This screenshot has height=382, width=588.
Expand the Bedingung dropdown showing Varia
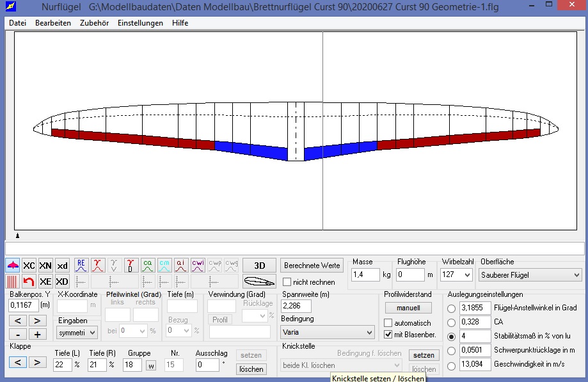pyautogui.click(x=328, y=332)
